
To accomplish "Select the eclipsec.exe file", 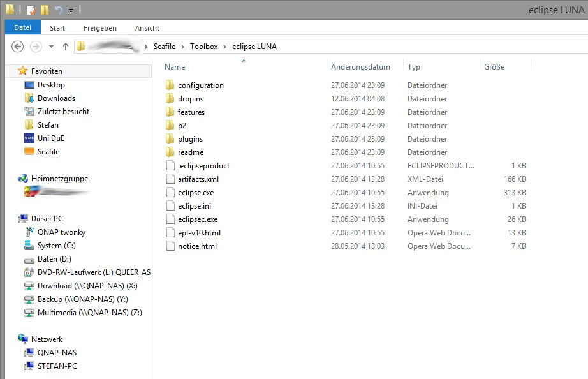I will pyautogui.click(x=198, y=219).
